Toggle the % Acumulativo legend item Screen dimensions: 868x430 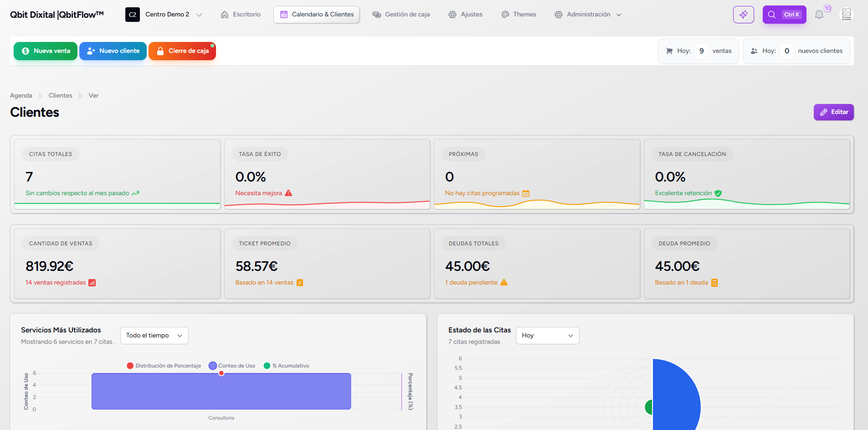[287, 366]
